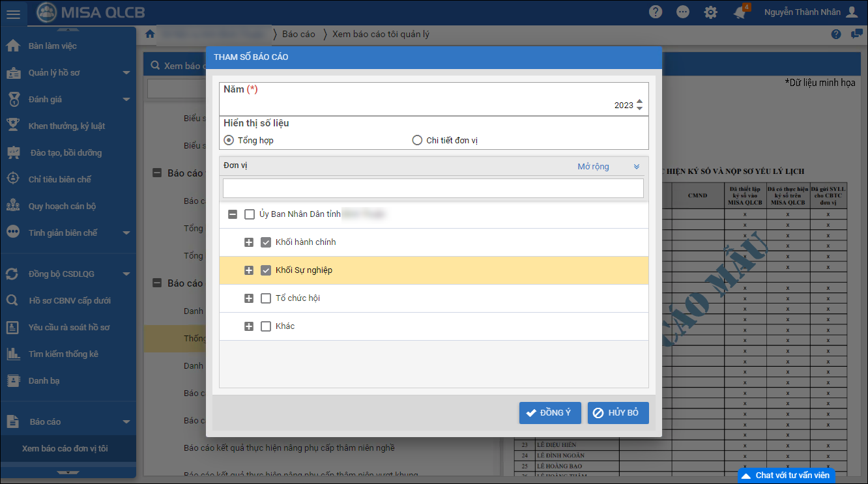Open the notifications bell icon
Screen dimensions: 868x484
point(740,12)
